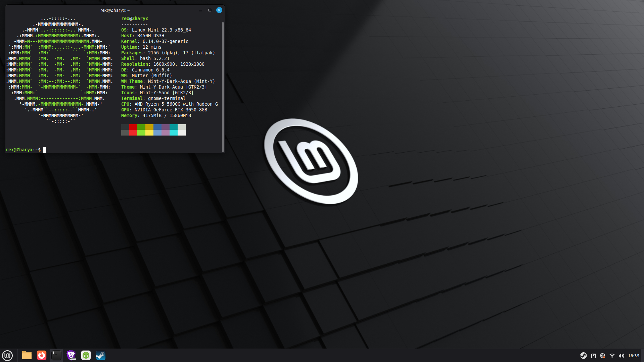Open Steam from the taskbar launcher
The width and height of the screenshot is (644, 362).
coord(101,355)
